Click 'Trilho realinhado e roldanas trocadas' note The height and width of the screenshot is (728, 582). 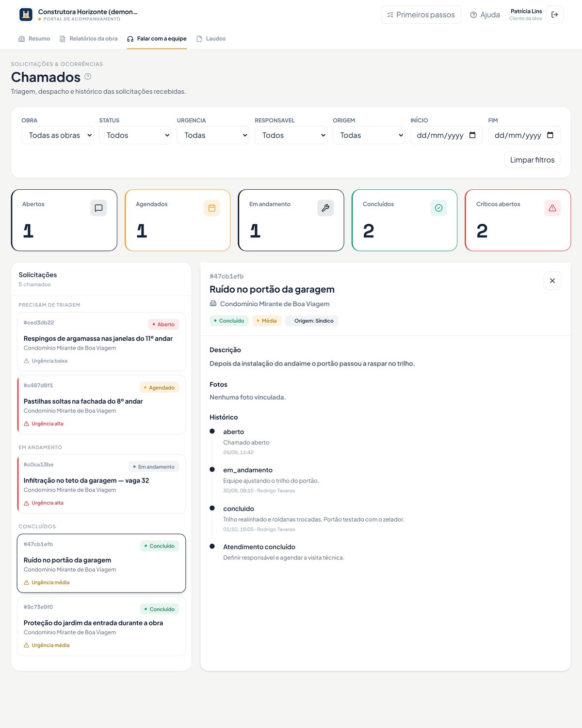(x=314, y=519)
